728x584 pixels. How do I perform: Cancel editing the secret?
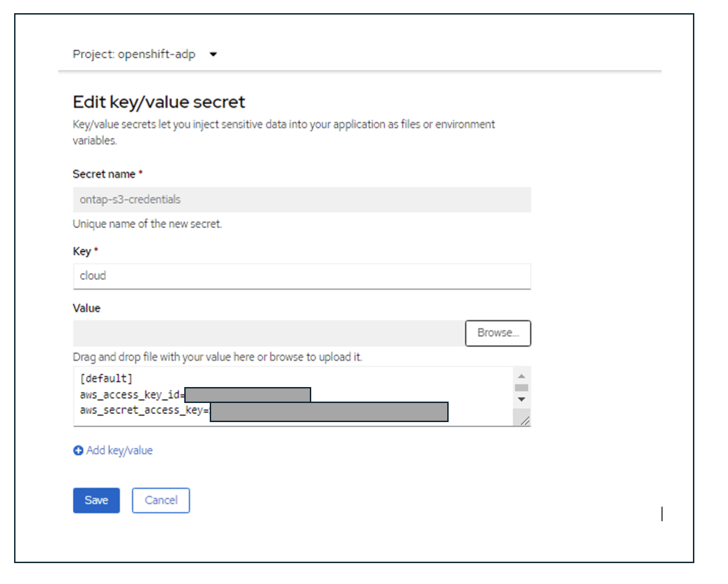[x=161, y=500]
